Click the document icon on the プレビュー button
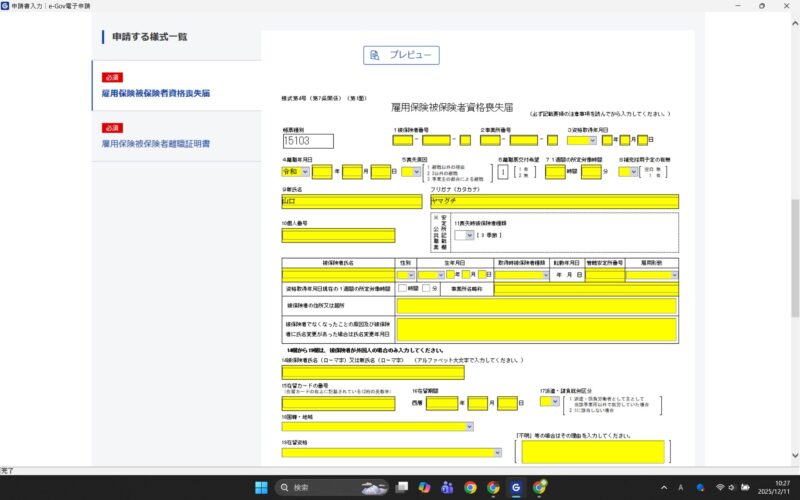Viewport: 800px width, 500px height. [374, 55]
